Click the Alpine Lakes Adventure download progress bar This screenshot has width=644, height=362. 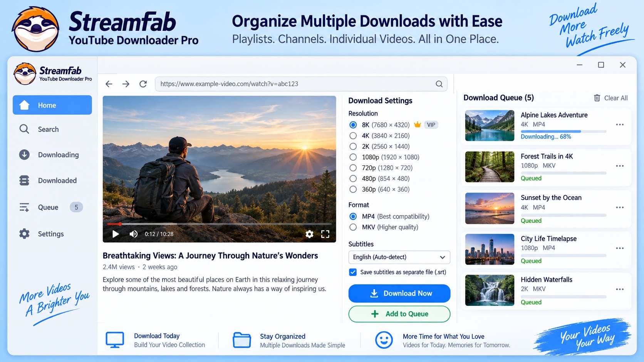coord(563,132)
